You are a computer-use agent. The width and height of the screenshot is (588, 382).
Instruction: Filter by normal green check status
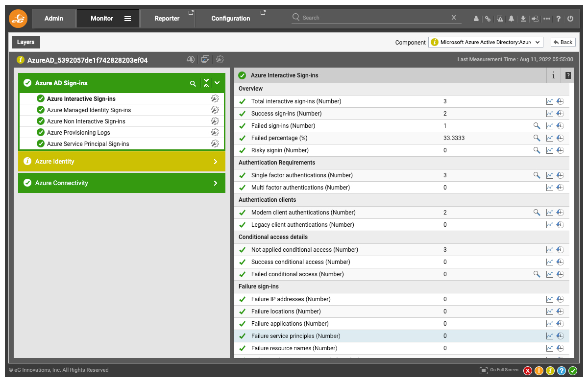tap(573, 371)
